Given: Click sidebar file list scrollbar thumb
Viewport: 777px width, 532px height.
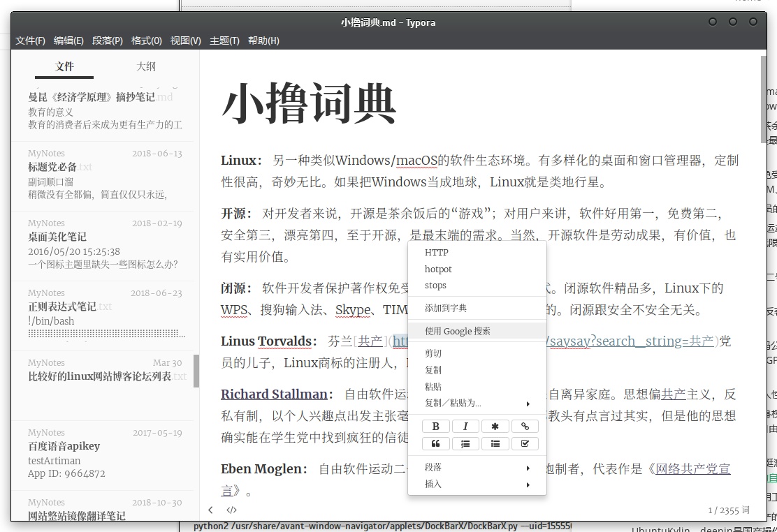Looking at the screenshot, I should (x=196, y=371).
